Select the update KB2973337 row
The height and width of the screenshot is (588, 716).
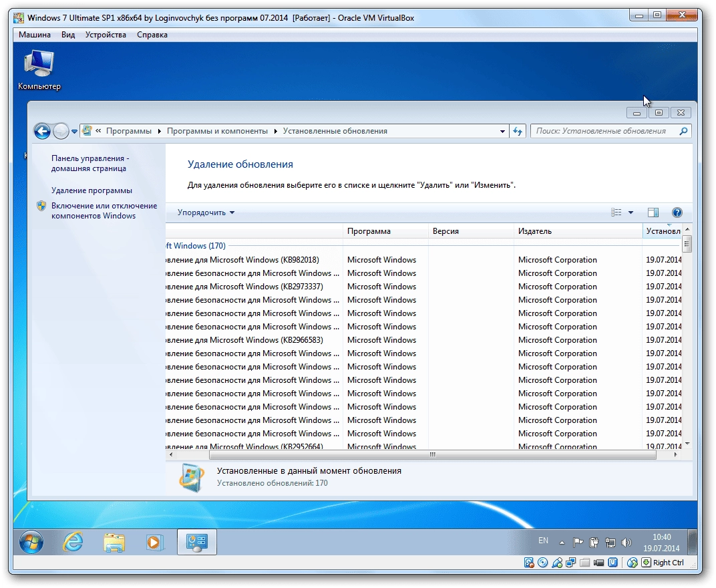423,287
